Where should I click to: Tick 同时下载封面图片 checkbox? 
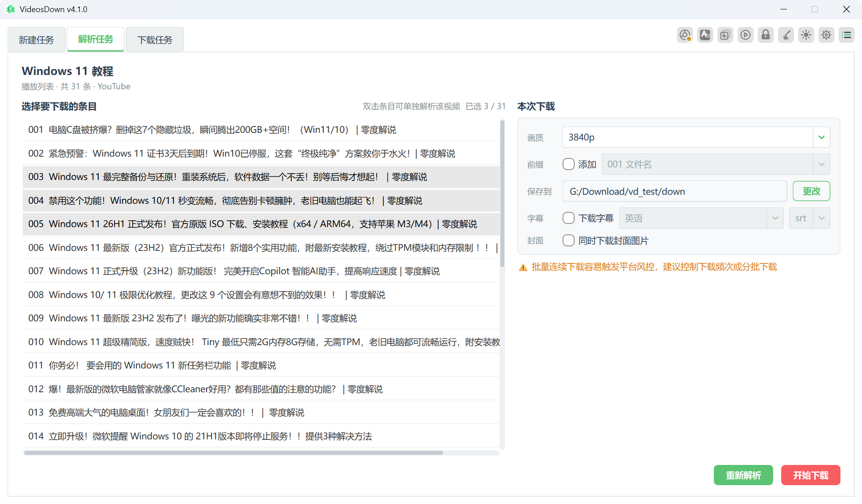568,241
